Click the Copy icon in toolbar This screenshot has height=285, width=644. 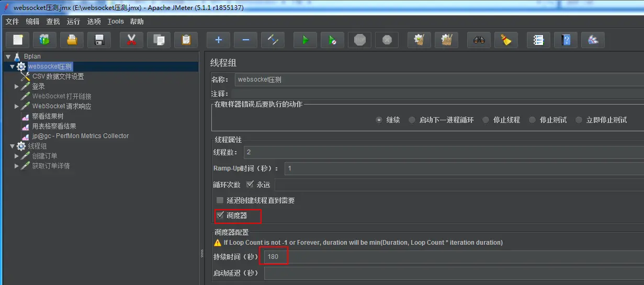pyautogui.click(x=159, y=40)
